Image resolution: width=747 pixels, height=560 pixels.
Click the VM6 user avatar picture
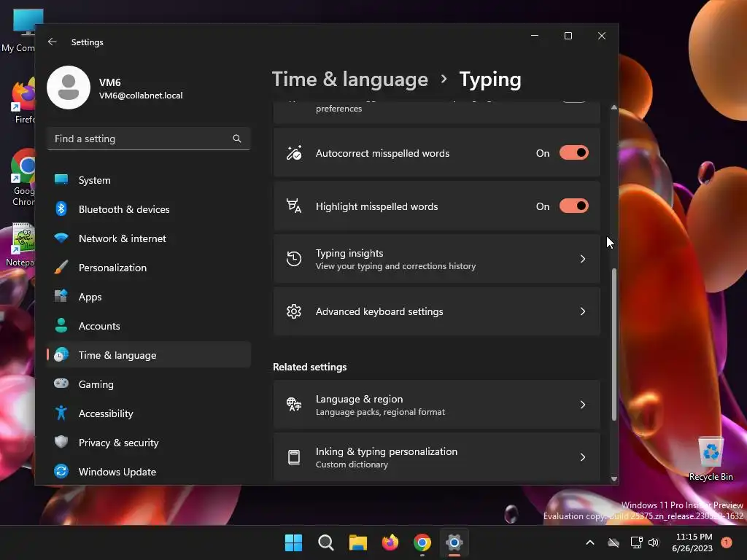(x=69, y=87)
